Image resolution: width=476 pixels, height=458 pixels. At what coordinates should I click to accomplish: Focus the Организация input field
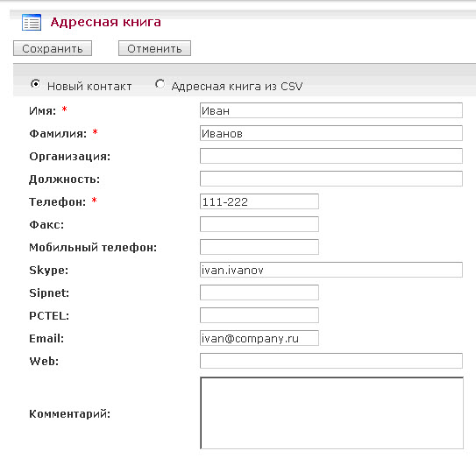point(331,156)
